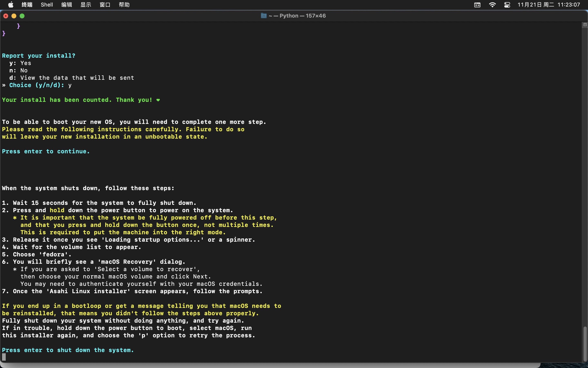Click the terminal cursor block at bottom

coord(4,357)
